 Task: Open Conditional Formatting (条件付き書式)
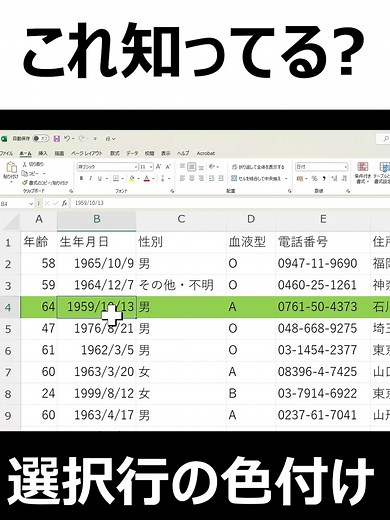[x=362, y=173]
